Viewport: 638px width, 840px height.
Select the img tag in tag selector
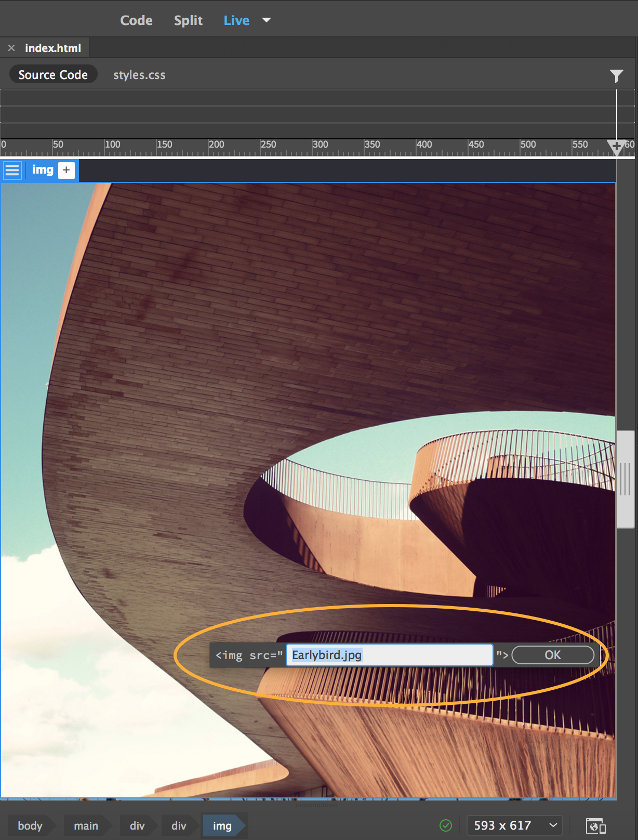point(222,825)
